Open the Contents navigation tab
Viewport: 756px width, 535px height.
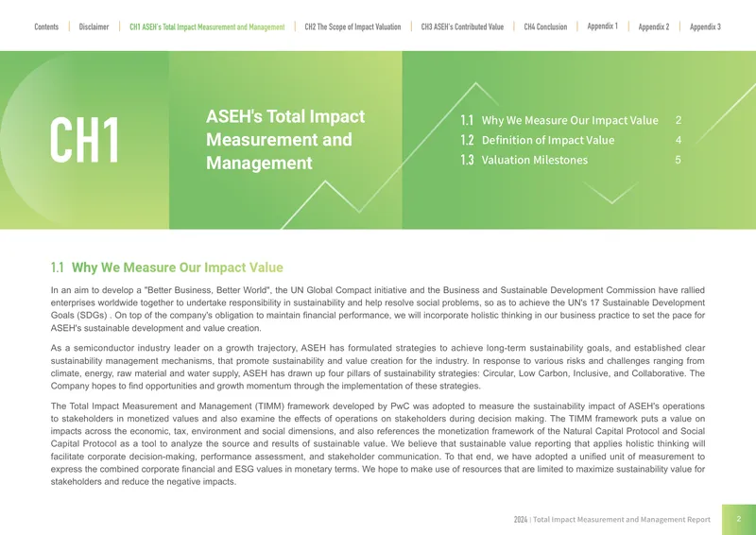pyautogui.click(x=46, y=26)
